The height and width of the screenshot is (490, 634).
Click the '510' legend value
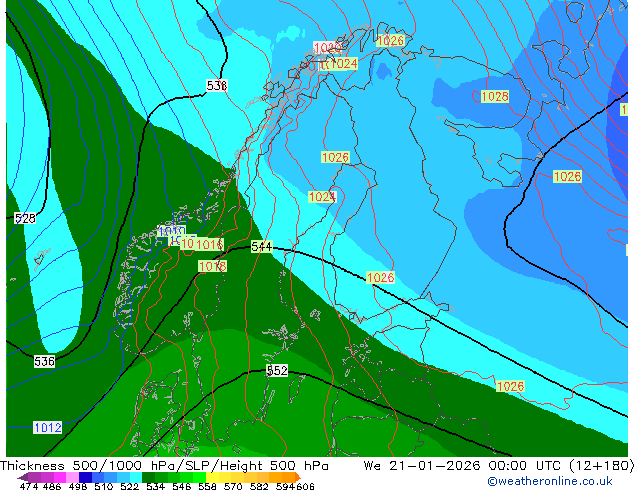(104, 486)
